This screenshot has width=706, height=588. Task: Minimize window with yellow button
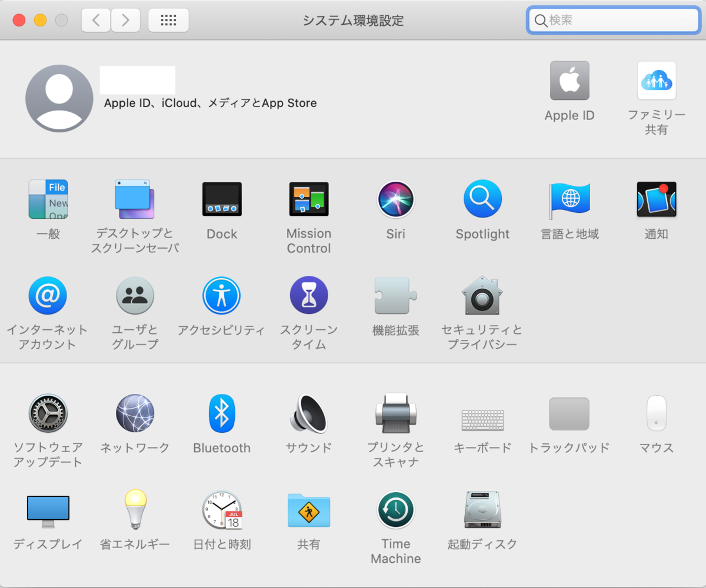click(x=40, y=20)
